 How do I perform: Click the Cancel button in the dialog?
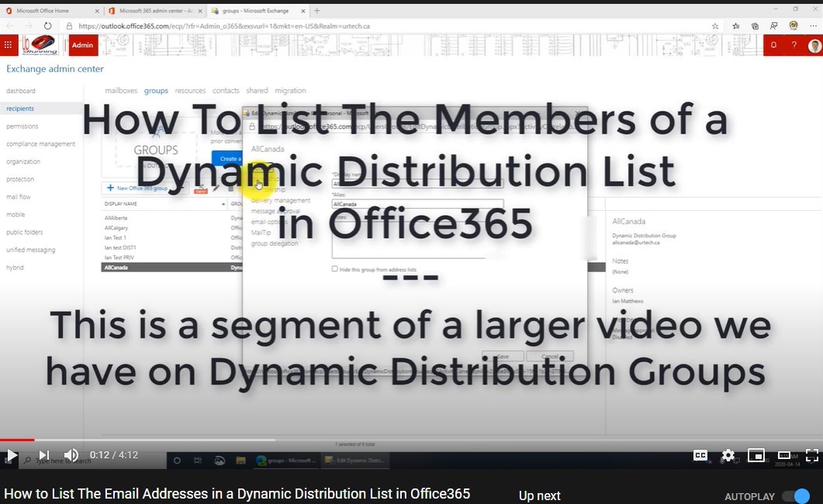(x=550, y=357)
